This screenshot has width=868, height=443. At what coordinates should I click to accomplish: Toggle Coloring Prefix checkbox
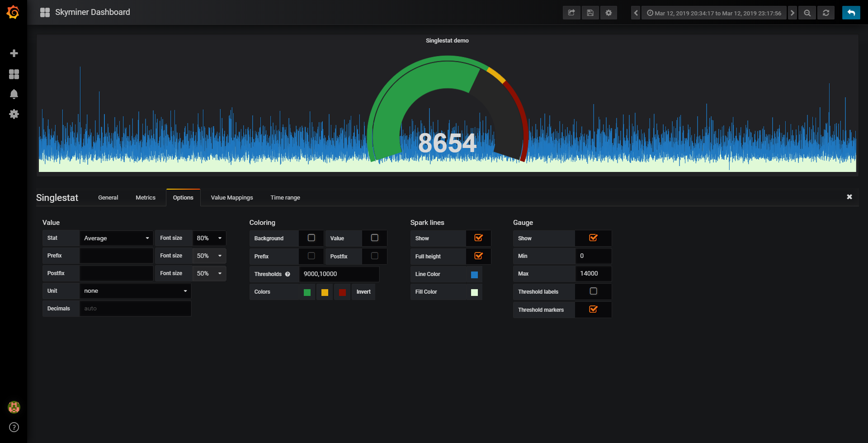(311, 256)
